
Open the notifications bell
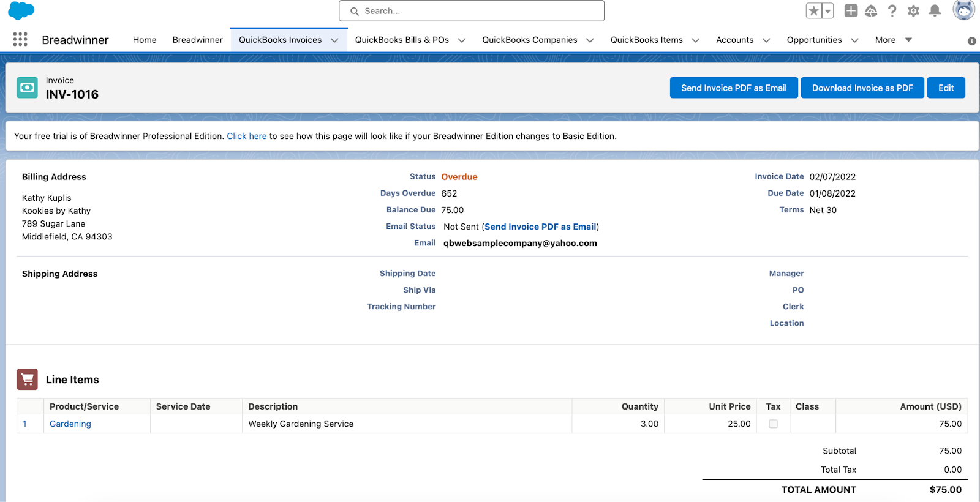click(935, 11)
